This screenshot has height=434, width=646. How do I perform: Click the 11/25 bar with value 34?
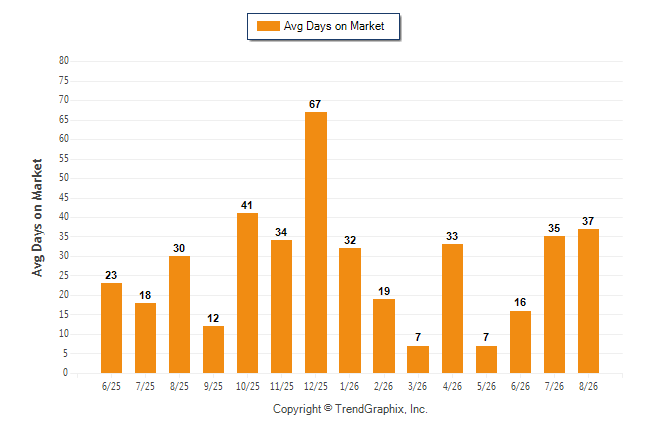pos(281,307)
